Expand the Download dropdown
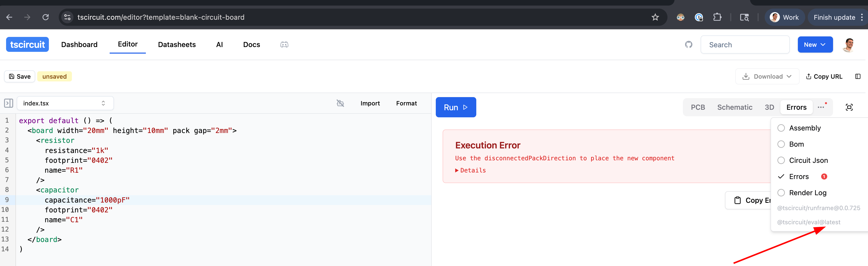This screenshot has width=868, height=266. [767, 76]
